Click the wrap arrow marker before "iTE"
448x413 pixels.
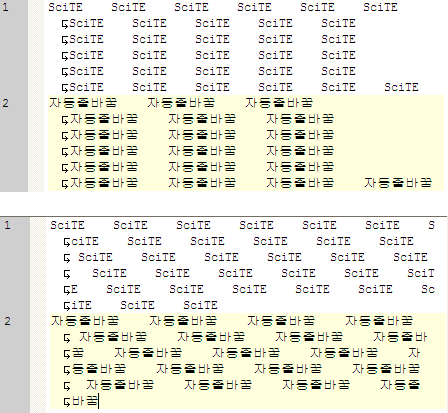(67, 306)
